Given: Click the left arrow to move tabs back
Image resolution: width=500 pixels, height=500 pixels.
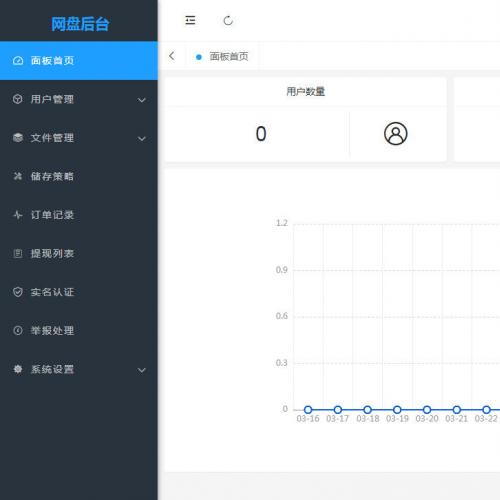Looking at the screenshot, I should (x=172, y=56).
